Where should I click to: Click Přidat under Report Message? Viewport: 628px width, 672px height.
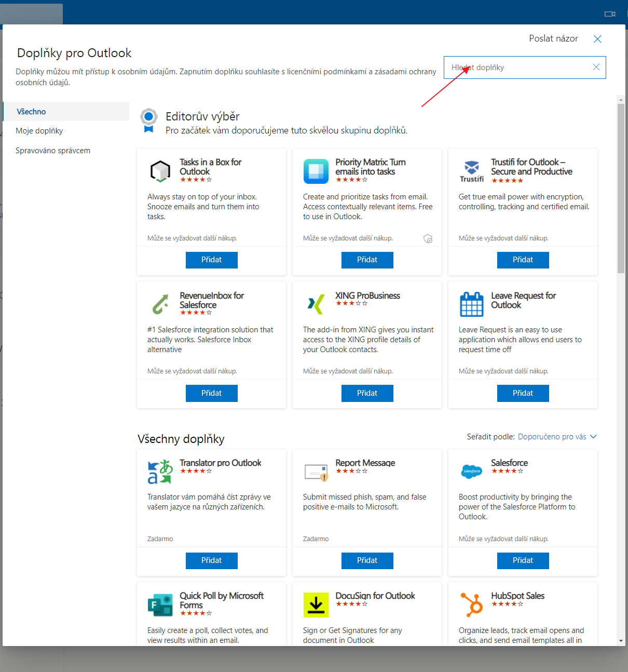click(x=367, y=561)
